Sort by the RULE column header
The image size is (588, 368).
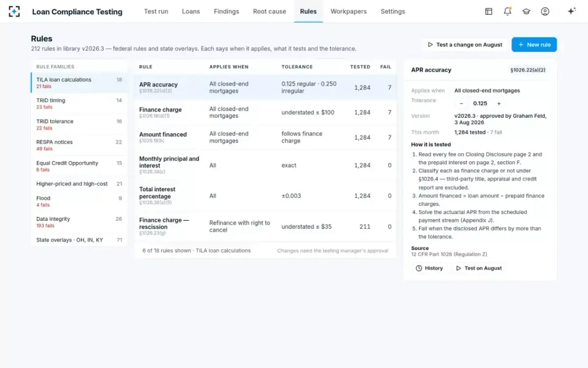[146, 67]
